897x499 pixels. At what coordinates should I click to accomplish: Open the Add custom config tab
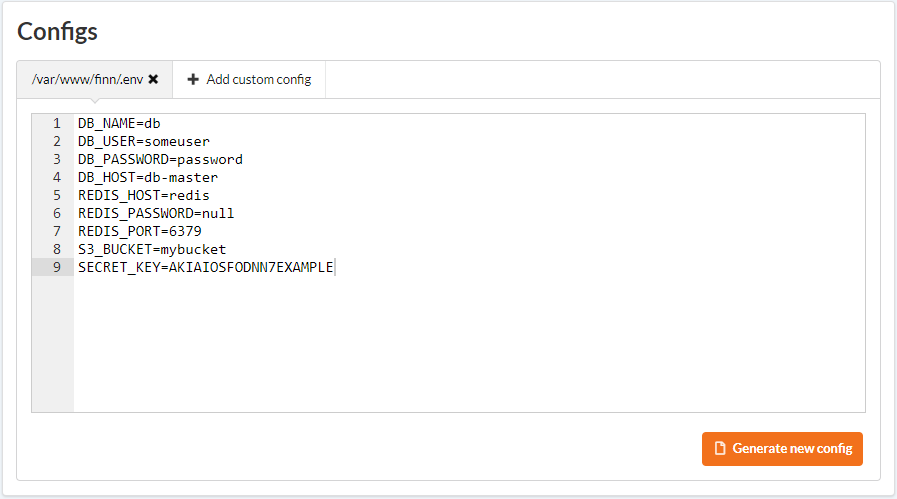[249, 80]
